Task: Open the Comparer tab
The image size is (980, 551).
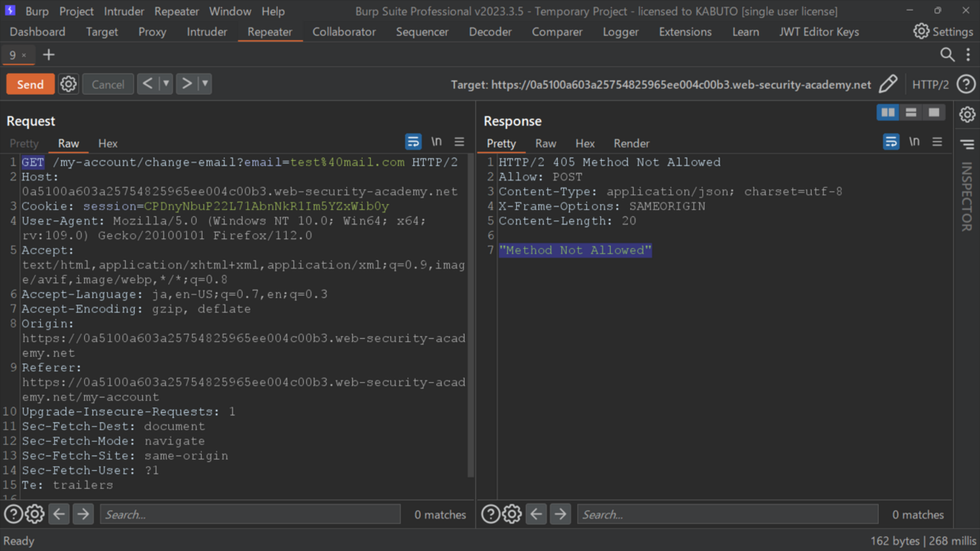Action: click(x=557, y=32)
